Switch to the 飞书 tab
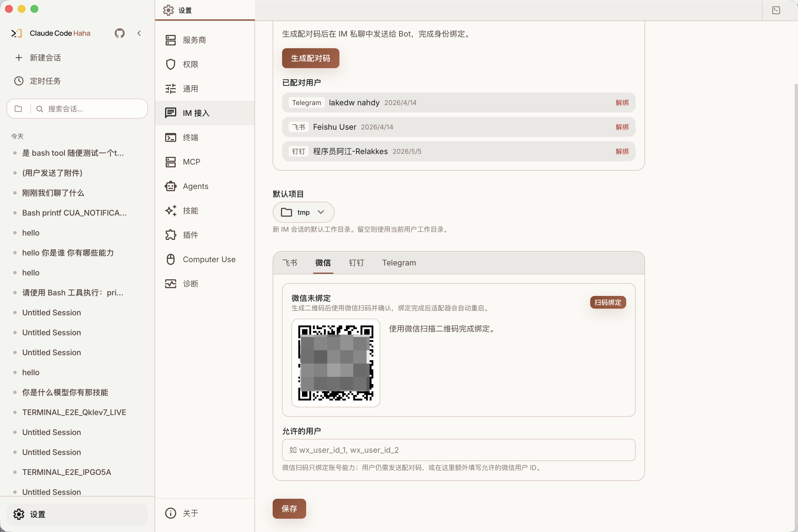Viewport: 798px width, 532px height. coord(289,263)
